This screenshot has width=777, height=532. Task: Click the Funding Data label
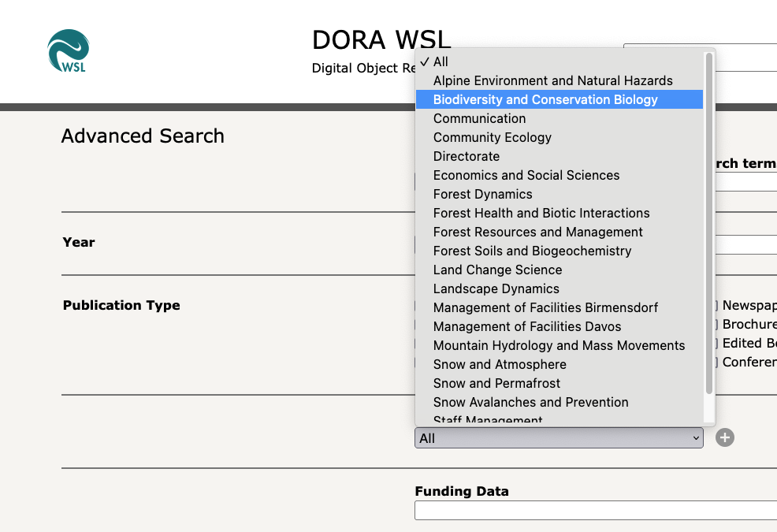tap(462, 491)
